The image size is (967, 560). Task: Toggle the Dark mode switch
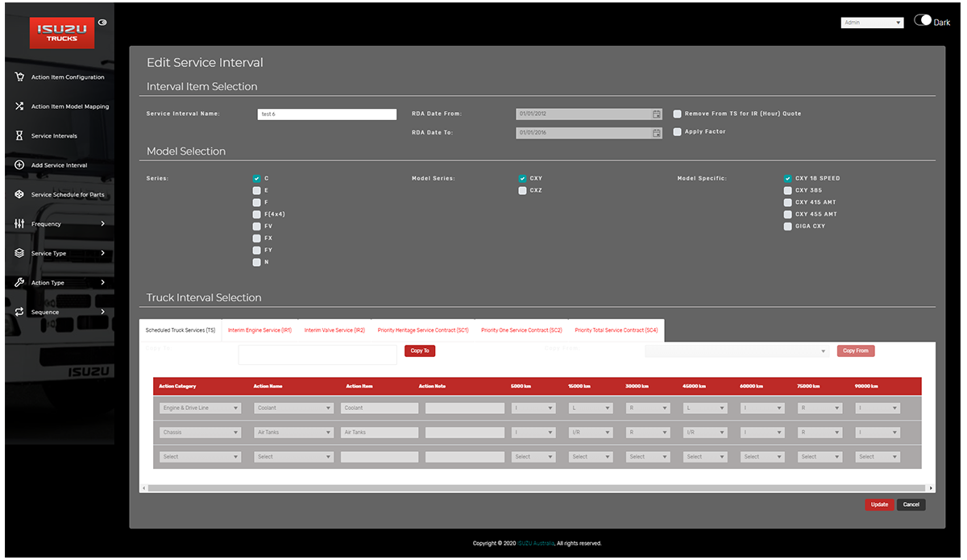coord(923,21)
